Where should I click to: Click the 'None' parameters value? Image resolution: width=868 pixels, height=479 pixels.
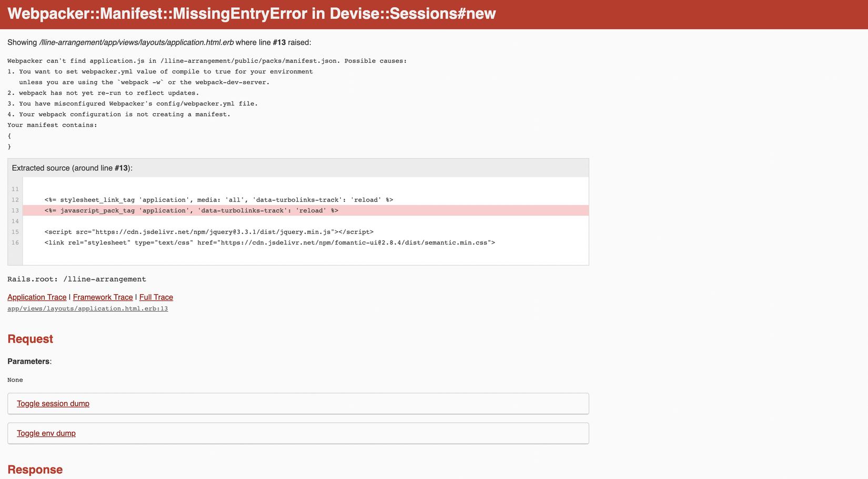(15, 380)
